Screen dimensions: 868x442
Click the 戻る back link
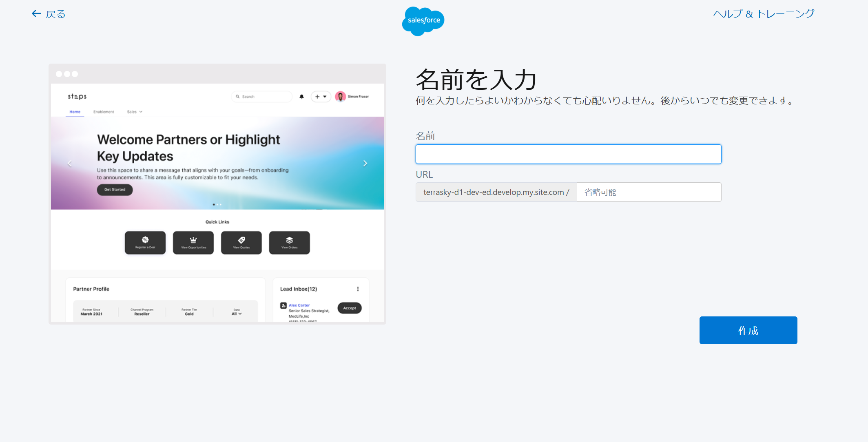tap(49, 14)
